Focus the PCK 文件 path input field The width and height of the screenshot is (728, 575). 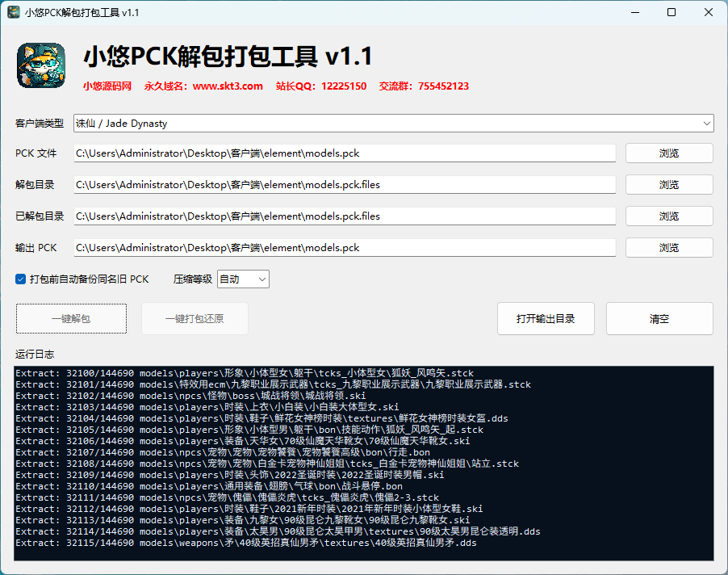pos(345,153)
